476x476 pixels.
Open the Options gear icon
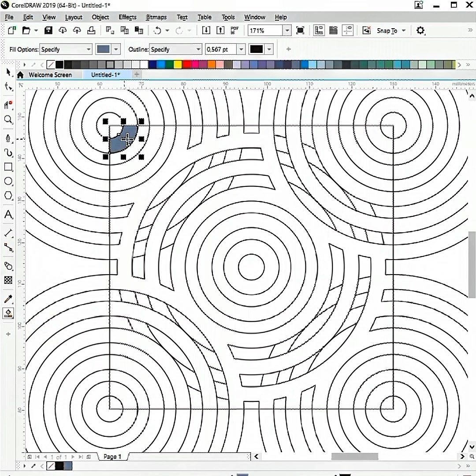(x=420, y=30)
